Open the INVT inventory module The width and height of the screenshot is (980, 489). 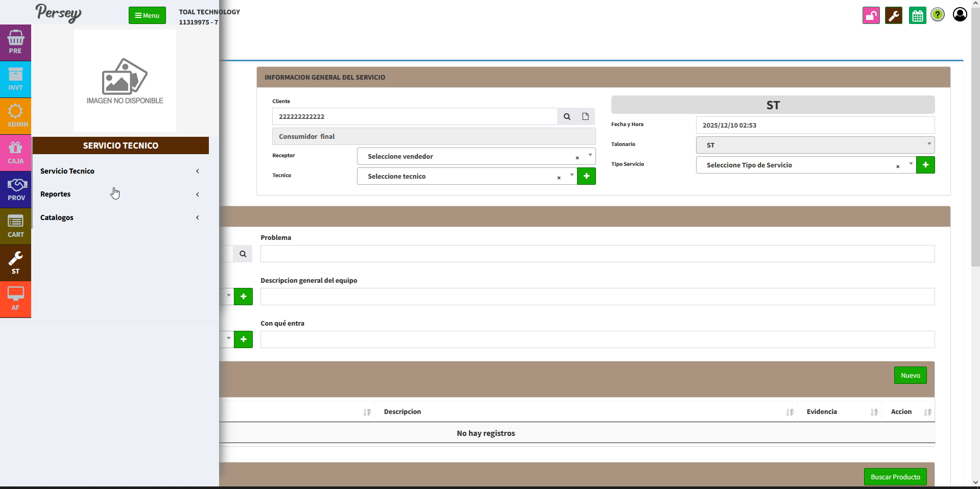(x=15, y=79)
